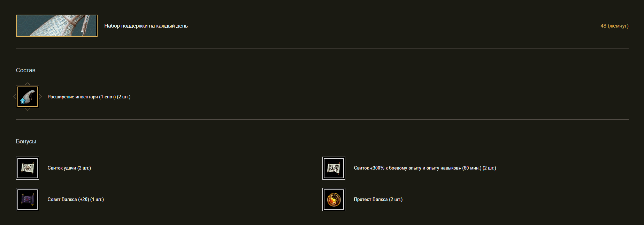Viewport: 644px width, 225px height.
Task: Click top diamond point above inventory icon
Action: coord(28,84)
